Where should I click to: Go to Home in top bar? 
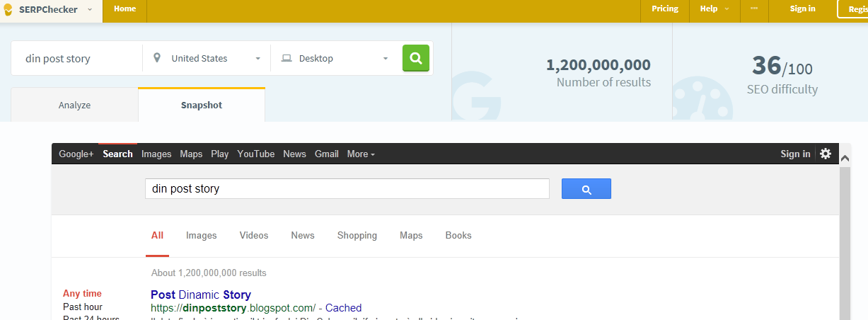pyautogui.click(x=125, y=8)
